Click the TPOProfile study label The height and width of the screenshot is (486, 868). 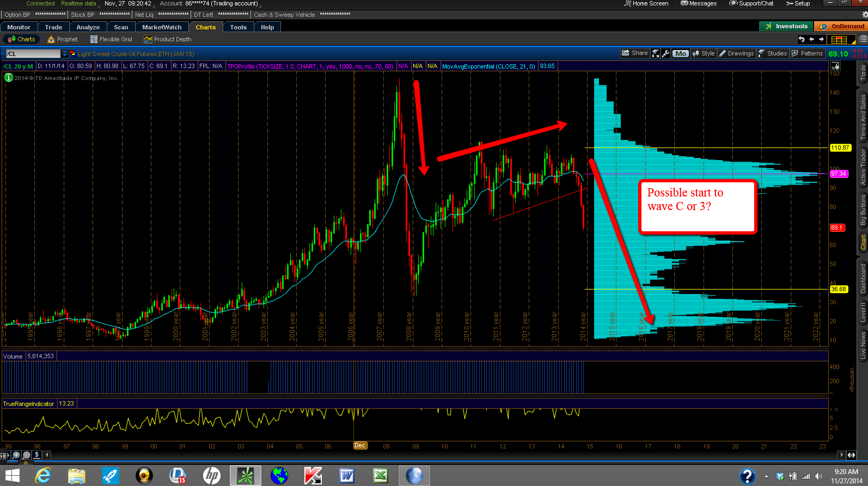[x=310, y=66]
